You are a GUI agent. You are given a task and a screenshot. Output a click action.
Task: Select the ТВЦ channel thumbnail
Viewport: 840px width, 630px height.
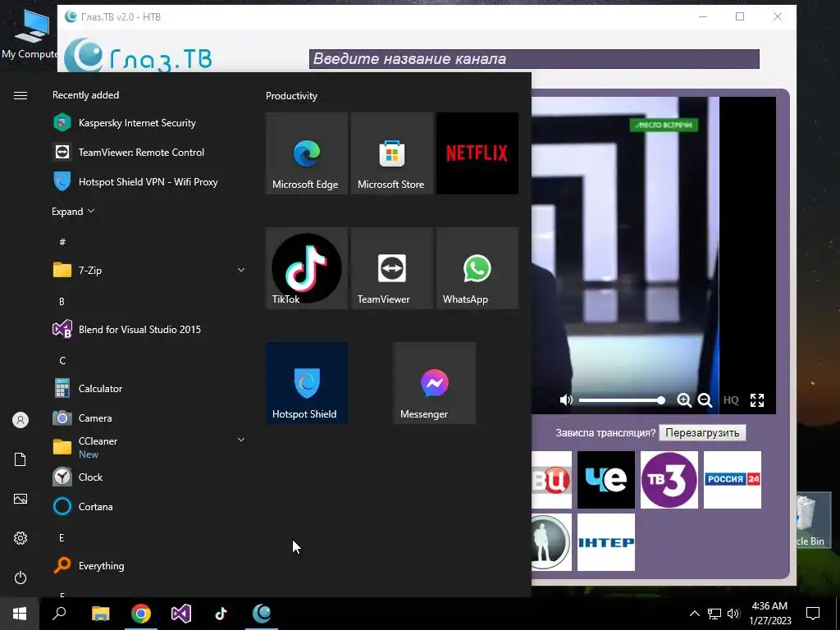(x=552, y=479)
